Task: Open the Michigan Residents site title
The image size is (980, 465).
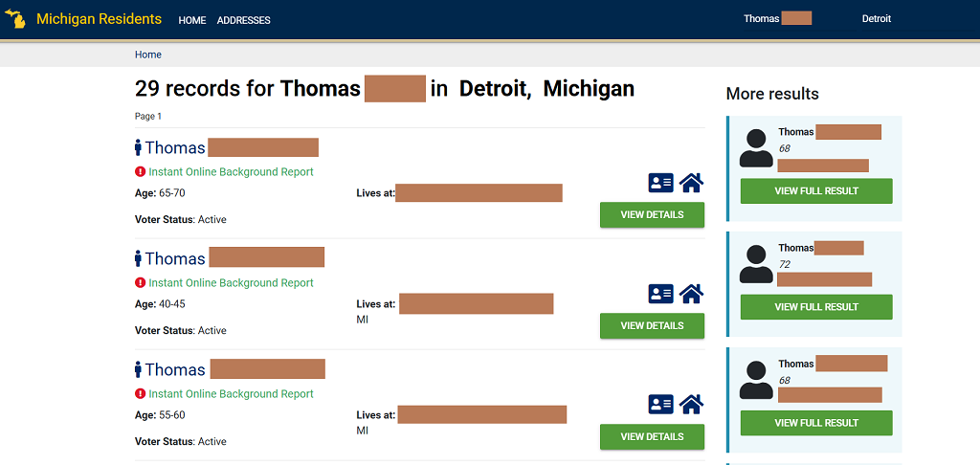Action: (x=99, y=19)
